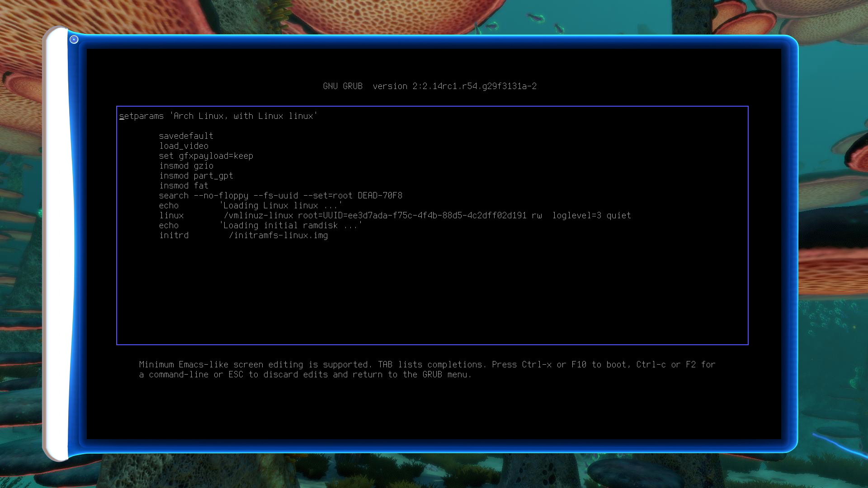
Task: Click the DEAD-70F8 filesystem UUID text
Action: coord(380,196)
